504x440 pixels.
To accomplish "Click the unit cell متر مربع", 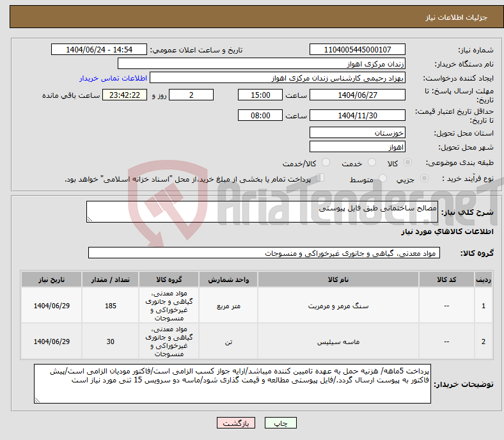I will pos(228,306).
